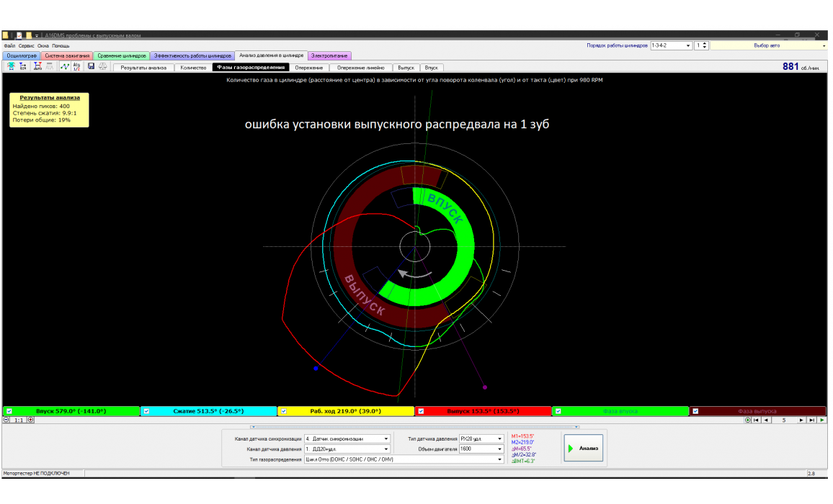Click the balance scales toolbar icon
The image size is (833, 504).
103,66
